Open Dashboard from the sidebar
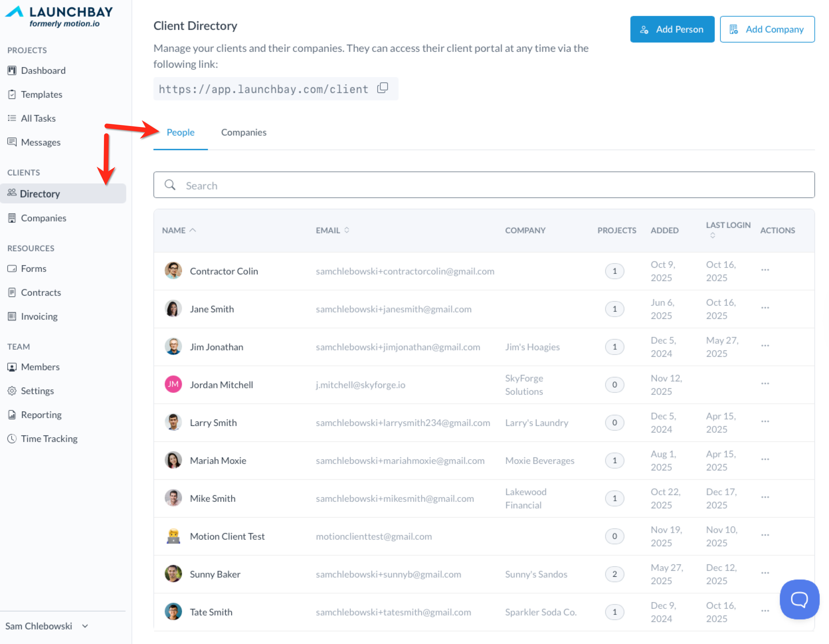Screen dimensions: 829x644 pyautogui.click(x=43, y=71)
